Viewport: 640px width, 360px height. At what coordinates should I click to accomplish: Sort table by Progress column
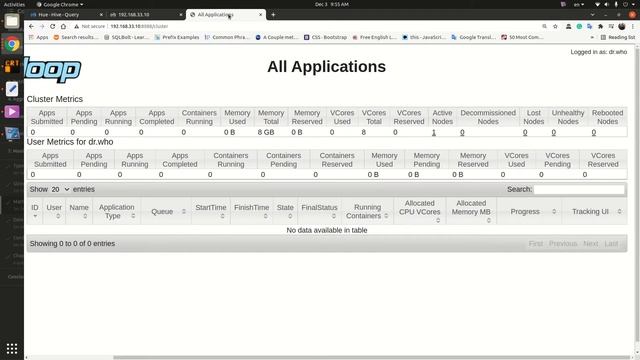pyautogui.click(x=529, y=211)
